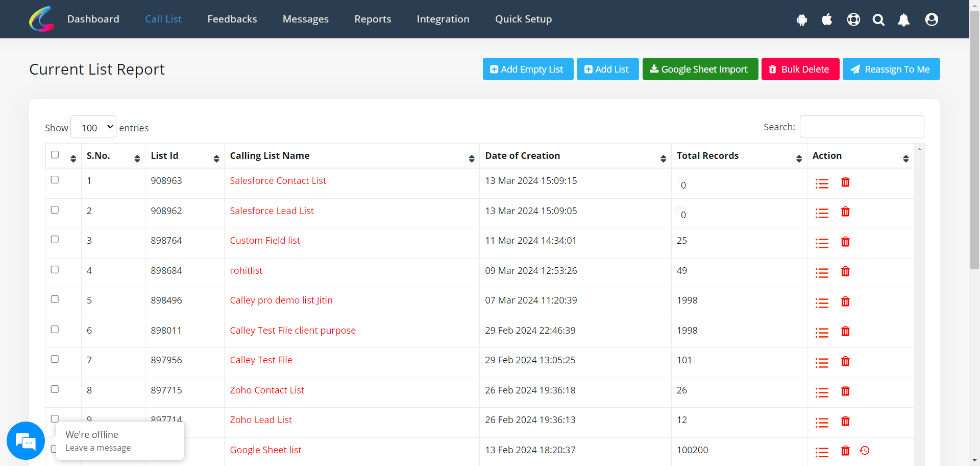View details for Calley pro demo list Jitin
Image resolution: width=980 pixels, height=466 pixels.
point(822,303)
